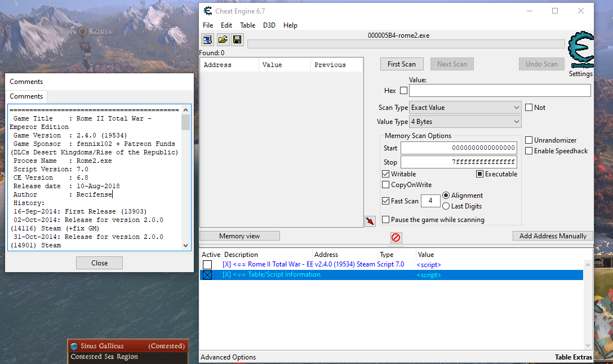Click the First Scan button
613x364 pixels.
coord(401,64)
